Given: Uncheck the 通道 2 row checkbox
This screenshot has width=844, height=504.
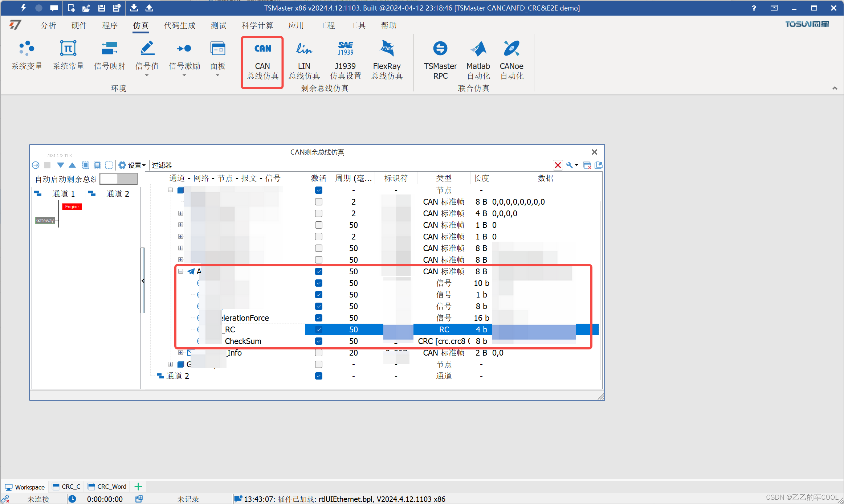Looking at the screenshot, I should click(x=319, y=376).
